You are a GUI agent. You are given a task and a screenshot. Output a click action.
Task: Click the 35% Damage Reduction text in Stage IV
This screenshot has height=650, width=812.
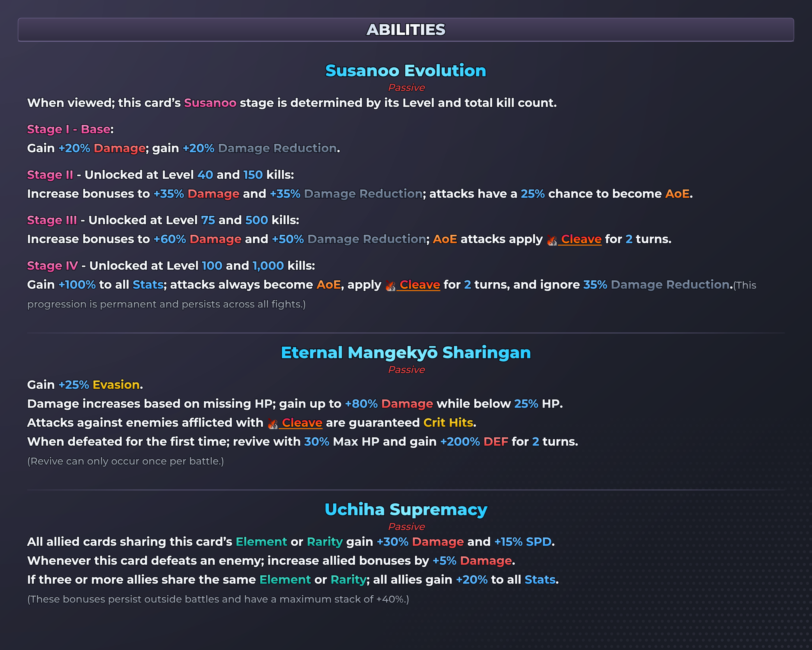pyautogui.click(x=656, y=285)
